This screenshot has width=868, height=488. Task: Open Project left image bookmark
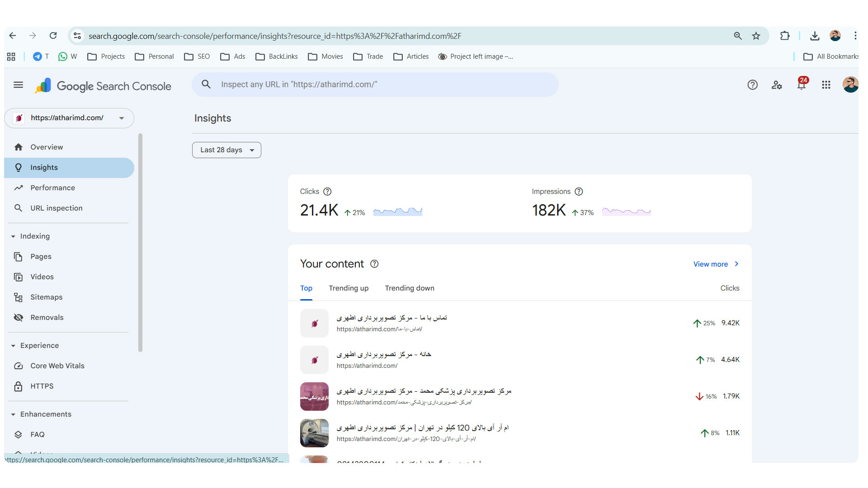point(476,56)
